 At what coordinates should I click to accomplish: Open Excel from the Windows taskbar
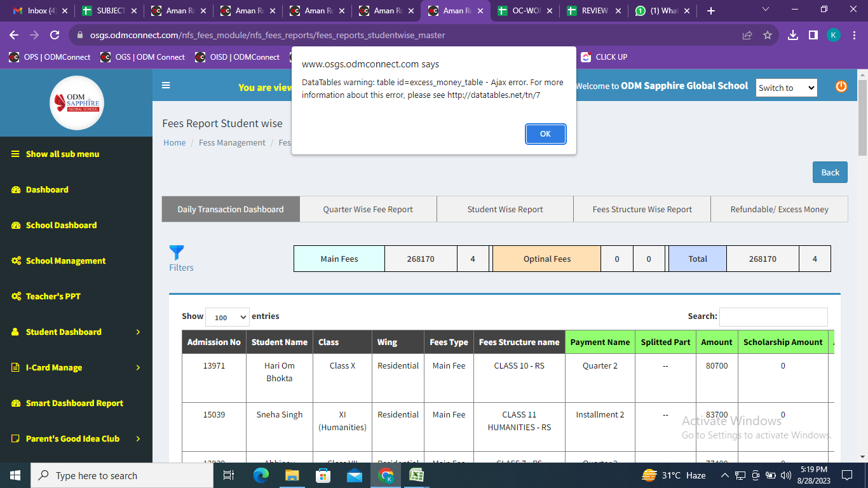coord(416,475)
